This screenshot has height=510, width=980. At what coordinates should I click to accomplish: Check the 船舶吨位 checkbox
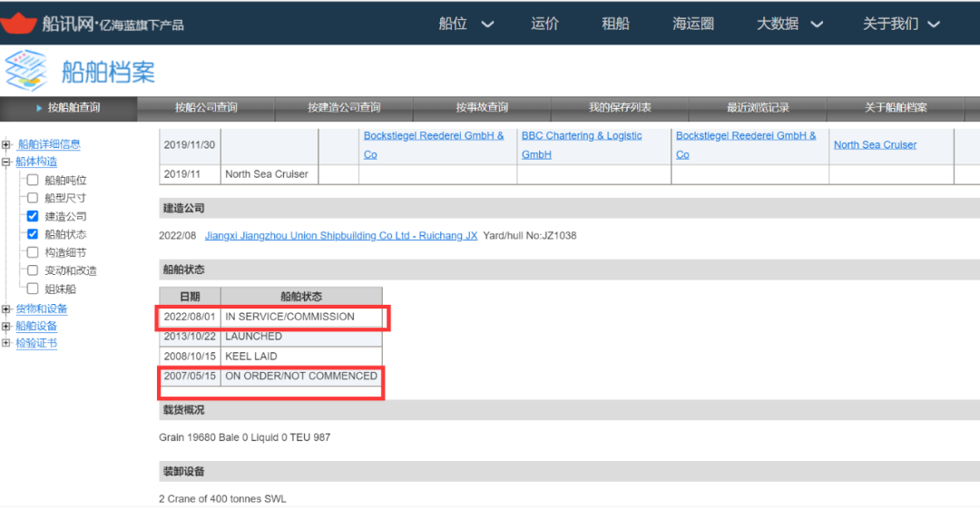pos(33,180)
